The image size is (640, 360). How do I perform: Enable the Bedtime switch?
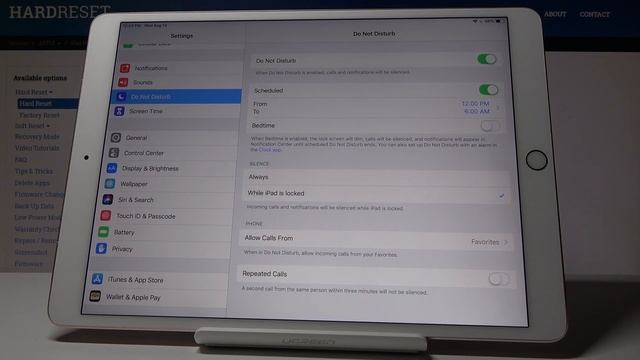point(490,126)
